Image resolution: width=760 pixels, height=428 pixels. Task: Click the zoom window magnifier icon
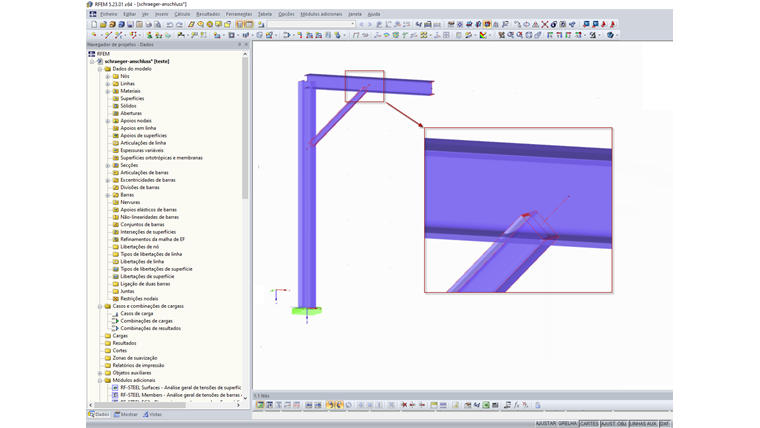coord(510,35)
